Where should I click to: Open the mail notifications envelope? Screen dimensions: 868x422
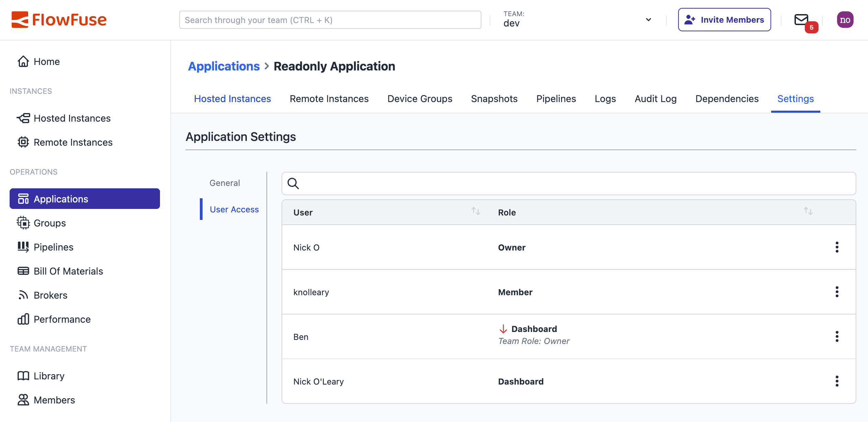[801, 20]
